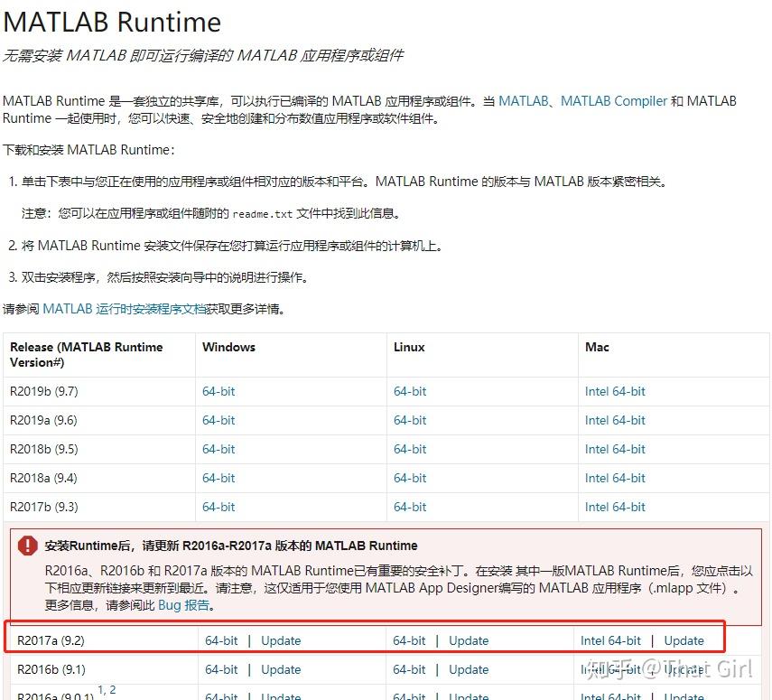Download R2017a (9.2) Linux 64-bit
The height and width of the screenshot is (700, 772).
409,641
